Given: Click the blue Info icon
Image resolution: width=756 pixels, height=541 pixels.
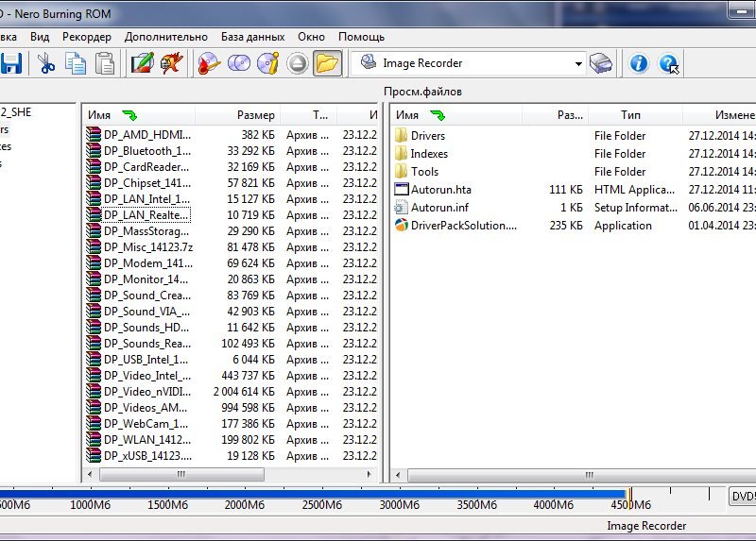Looking at the screenshot, I should [x=639, y=63].
